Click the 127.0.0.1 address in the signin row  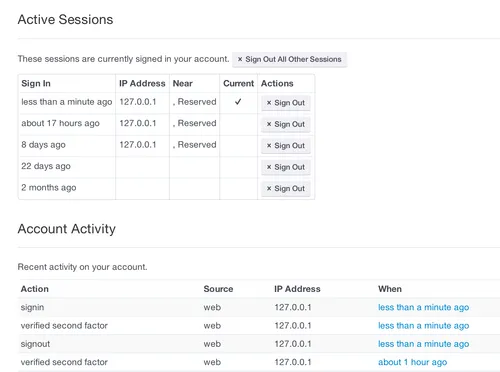coord(293,307)
